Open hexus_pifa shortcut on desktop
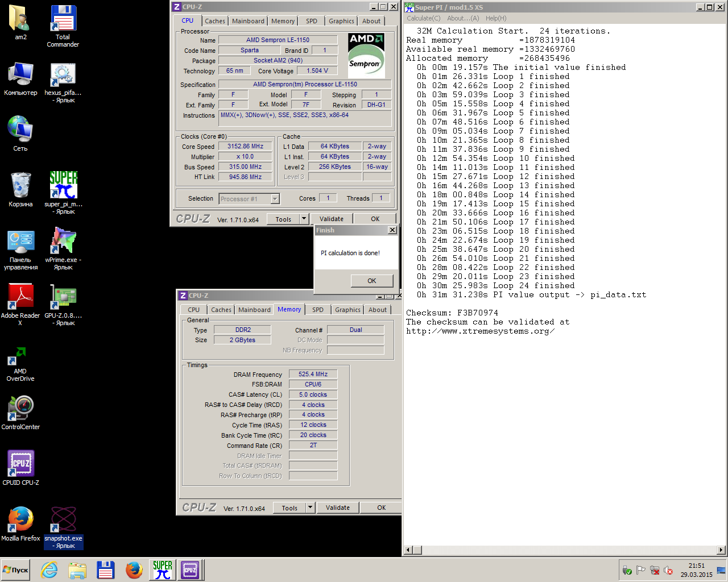Viewport: 728px width, 582px height. (x=63, y=82)
